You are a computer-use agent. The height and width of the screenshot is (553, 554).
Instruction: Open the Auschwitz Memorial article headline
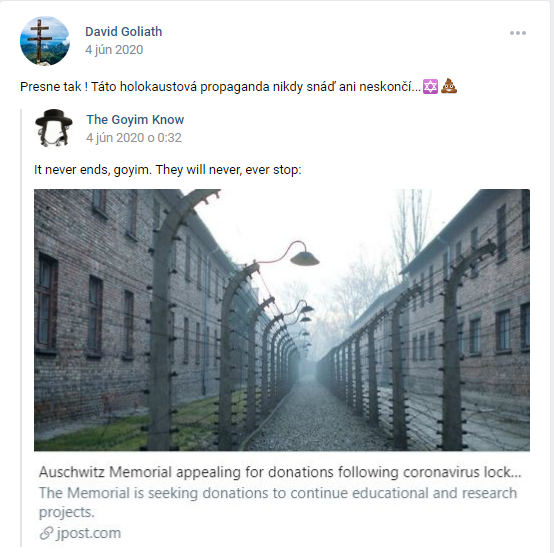coord(280,472)
